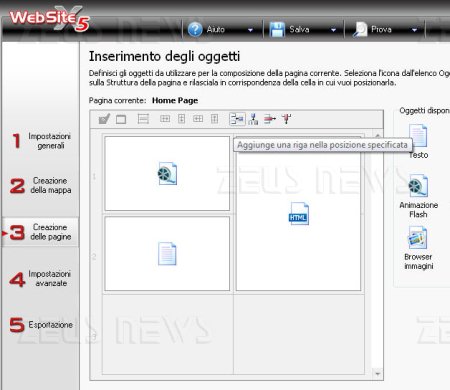Click the greyed horizontal-lines toolbar icon
This screenshot has width=450, height=390.
pyautogui.click(x=143, y=119)
